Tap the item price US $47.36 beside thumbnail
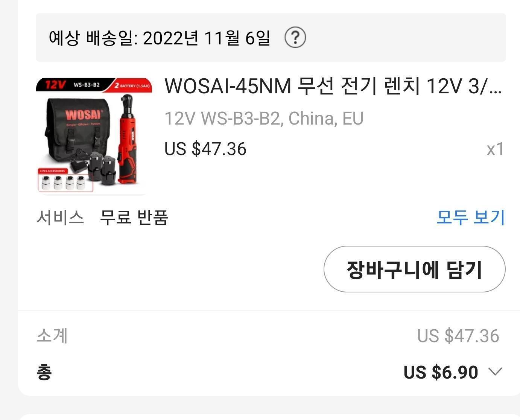 tap(205, 149)
